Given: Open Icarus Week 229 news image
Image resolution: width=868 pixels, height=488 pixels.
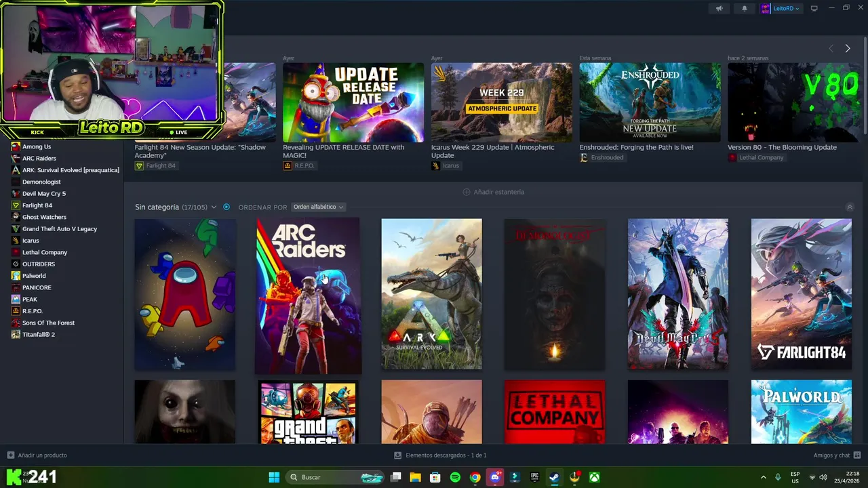Looking at the screenshot, I should click(x=502, y=102).
